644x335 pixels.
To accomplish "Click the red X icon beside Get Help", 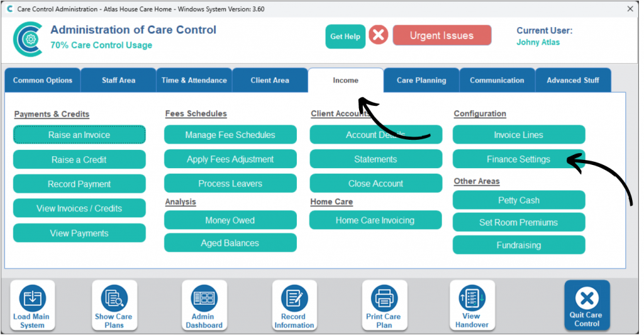I will pyautogui.click(x=378, y=35).
